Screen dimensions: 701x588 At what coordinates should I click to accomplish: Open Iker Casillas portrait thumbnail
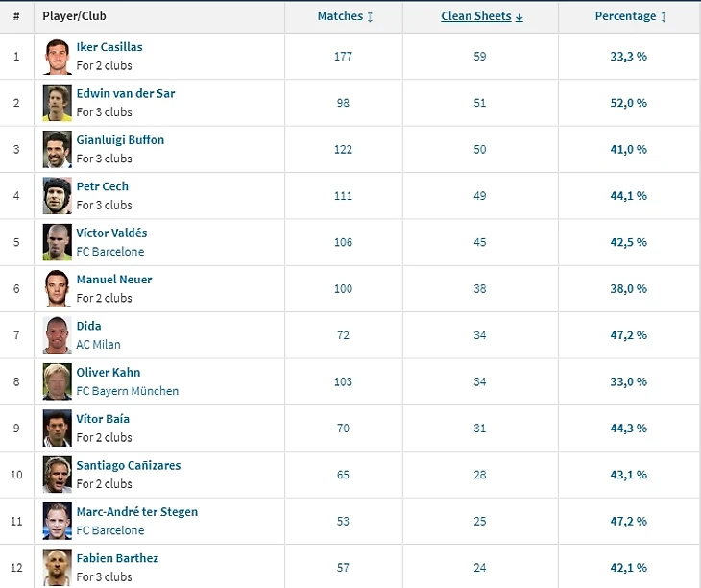click(x=58, y=57)
